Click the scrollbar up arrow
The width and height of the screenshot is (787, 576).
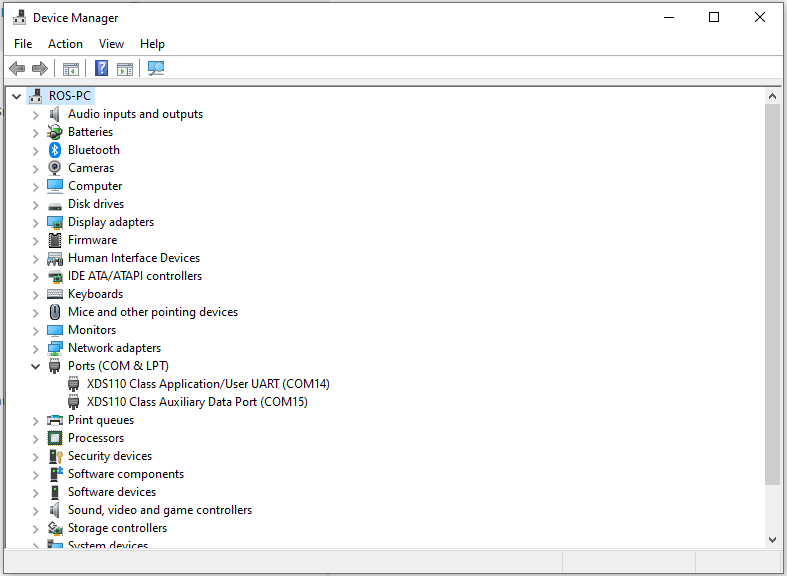772,96
